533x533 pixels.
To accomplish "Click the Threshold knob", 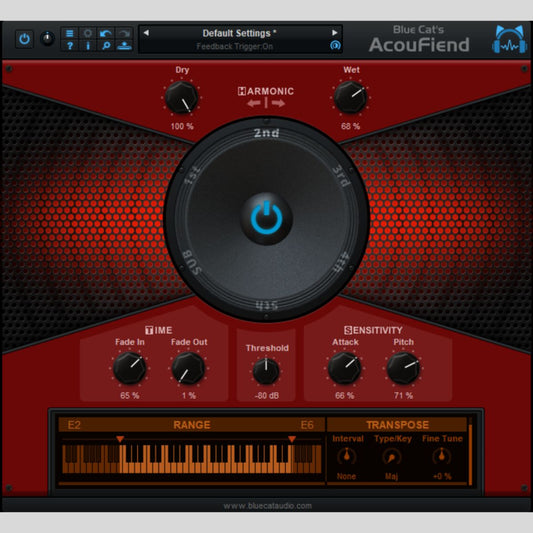I will [x=266, y=372].
